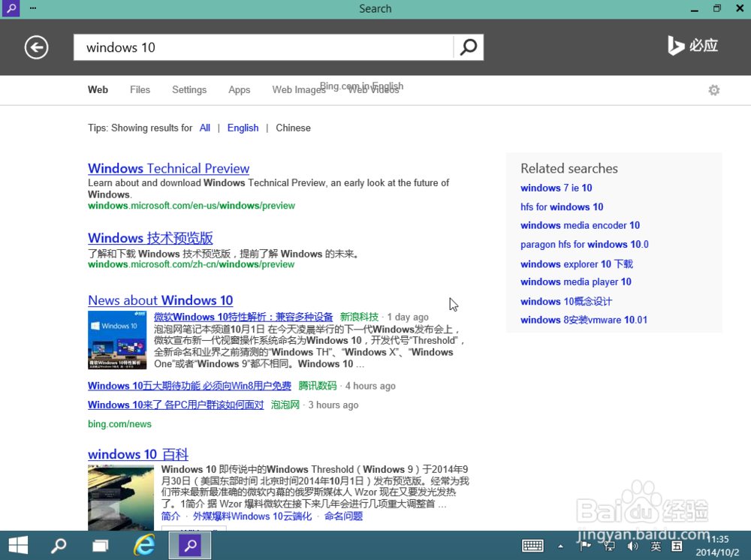Click the Windows 10 news thumbnail image
The height and width of the screenshot is (560, 751).
pos(117,340)
